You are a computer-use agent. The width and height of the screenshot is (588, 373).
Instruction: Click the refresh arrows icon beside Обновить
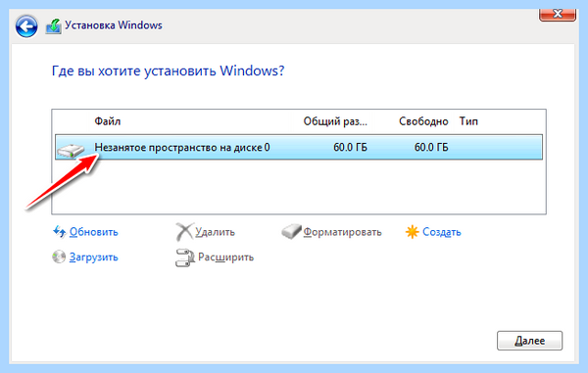click(59, 232)
